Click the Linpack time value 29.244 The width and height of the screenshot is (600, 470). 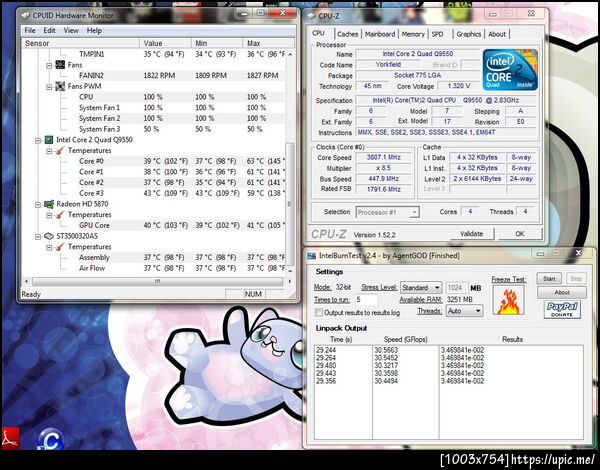pyautogui.click(x=326, y=350)
